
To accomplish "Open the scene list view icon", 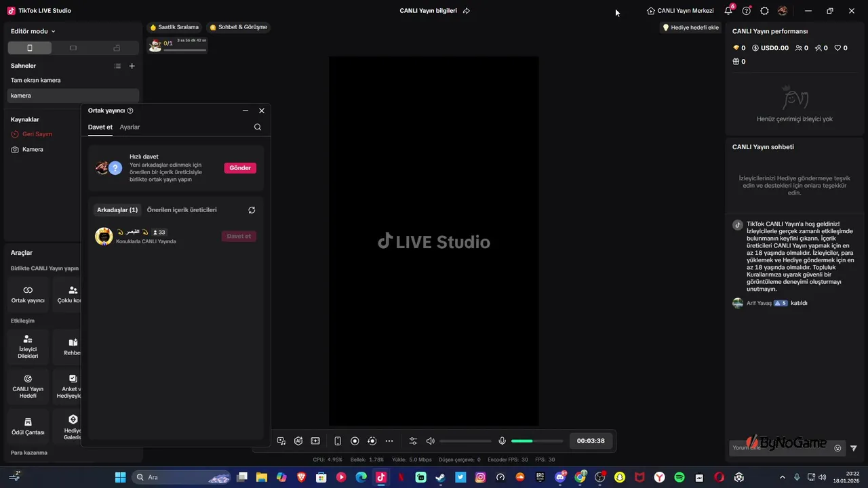I will tap(117, 66).
